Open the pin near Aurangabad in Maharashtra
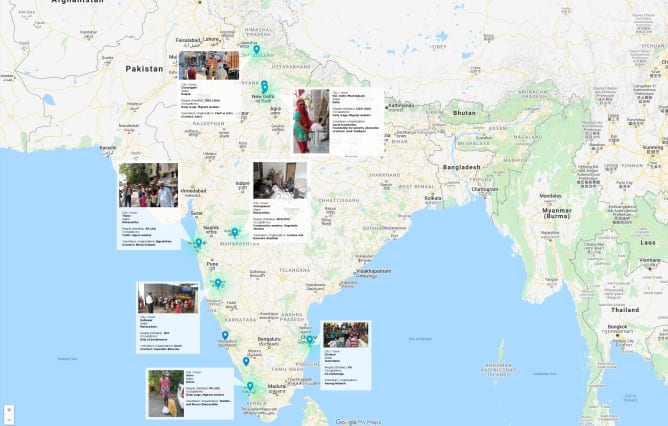Image resolution: width=668 pixels, height=426 pixels. (x=234, y=233)
